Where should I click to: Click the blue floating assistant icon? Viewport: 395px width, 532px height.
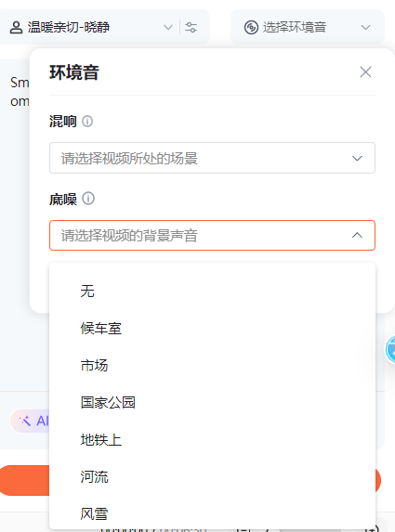pyautogui.click(x=390, y=349)
